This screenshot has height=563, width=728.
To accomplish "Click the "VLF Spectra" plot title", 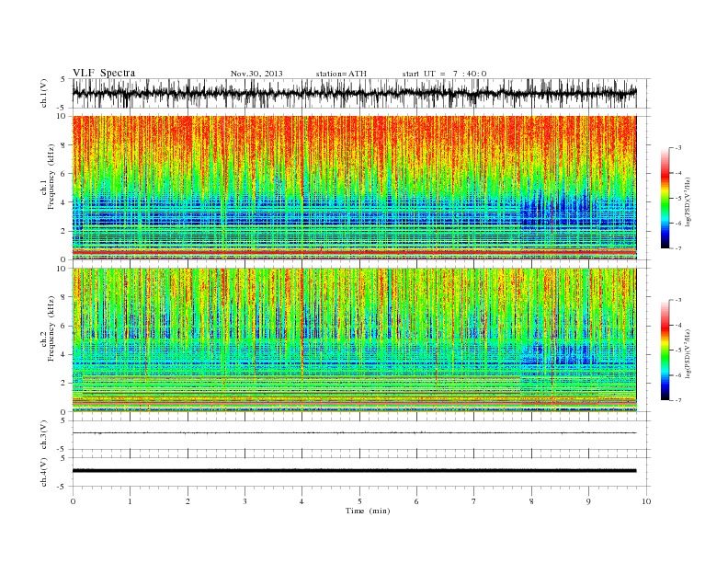I will click(104, 73).
